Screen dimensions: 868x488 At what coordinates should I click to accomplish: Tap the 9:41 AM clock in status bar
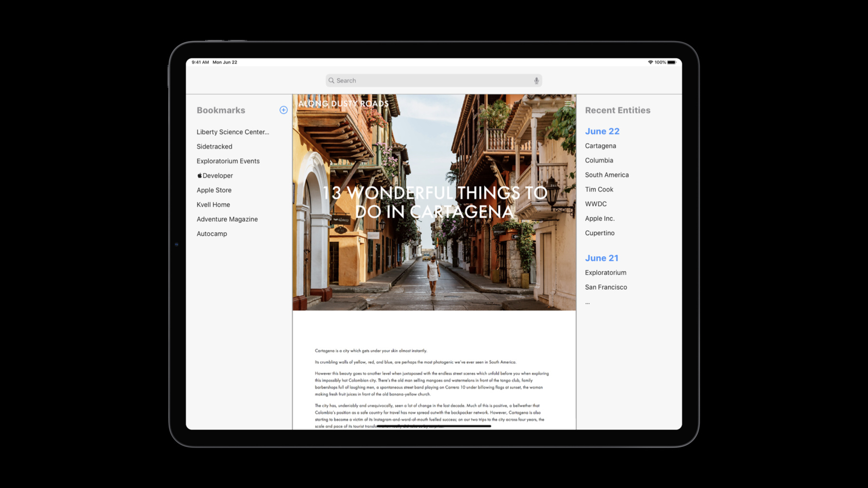[200, 62]
